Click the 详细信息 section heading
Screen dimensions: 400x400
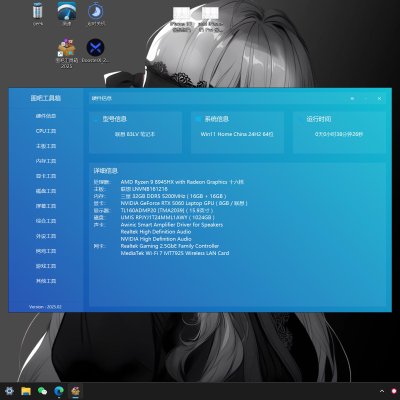(105, 171)
